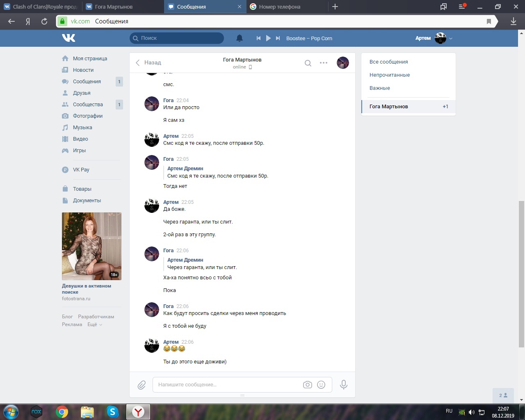Click the camera icon in message box
The width and height of the screenshot is (525, 420).
pos(307,385)
